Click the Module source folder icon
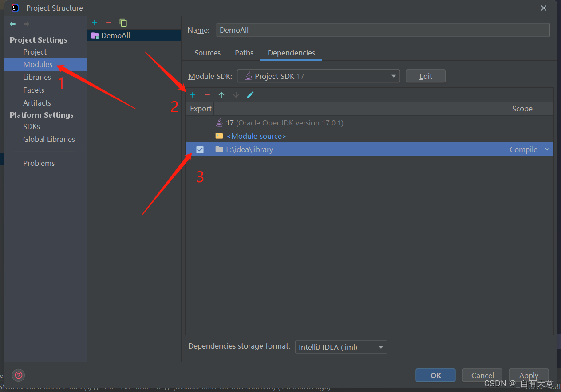The height and width of the screenshot is (392, 561). (x=219, y=136)
